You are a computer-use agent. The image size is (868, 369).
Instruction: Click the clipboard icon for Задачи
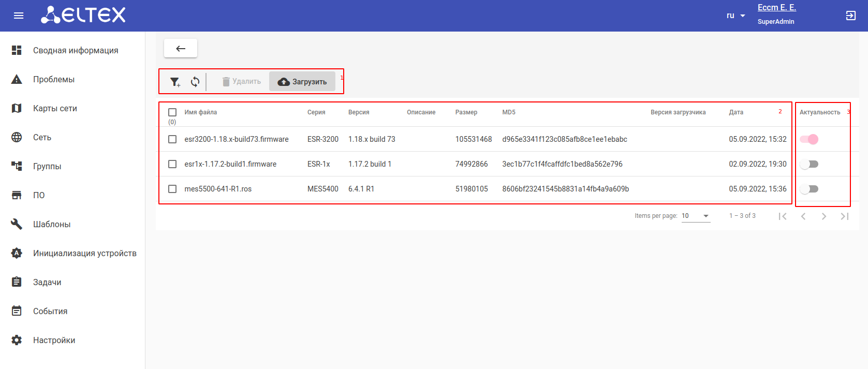(17, 282)
